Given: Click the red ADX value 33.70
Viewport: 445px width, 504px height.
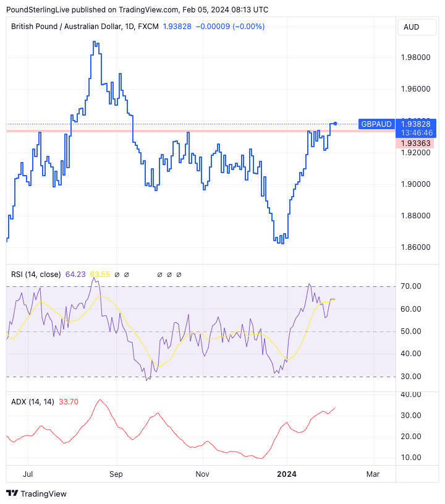Looking at the screenshot, I should pos(67,401).
